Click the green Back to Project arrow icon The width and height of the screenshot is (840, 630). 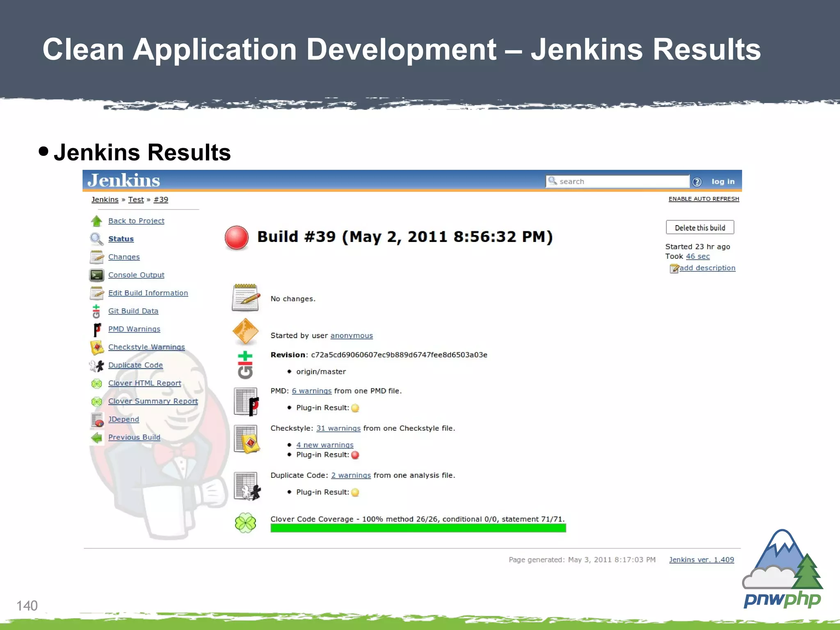(96, 221)
